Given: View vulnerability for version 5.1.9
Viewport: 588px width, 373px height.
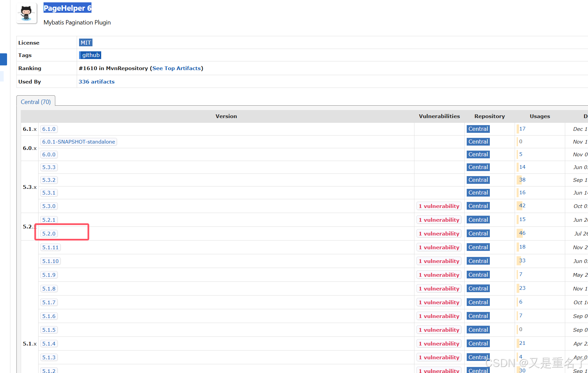Looking at the screenshot, I should click(x=439, y=275).
